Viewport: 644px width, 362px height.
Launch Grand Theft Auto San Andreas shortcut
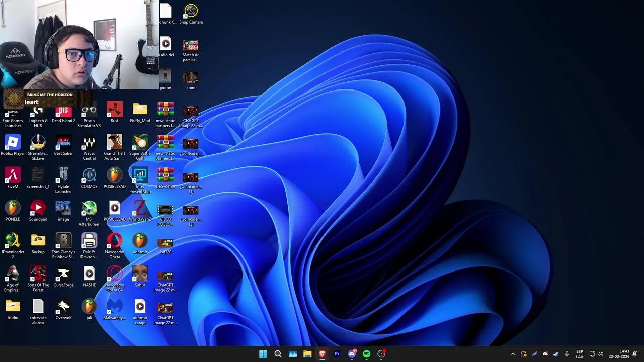point(115,148)
